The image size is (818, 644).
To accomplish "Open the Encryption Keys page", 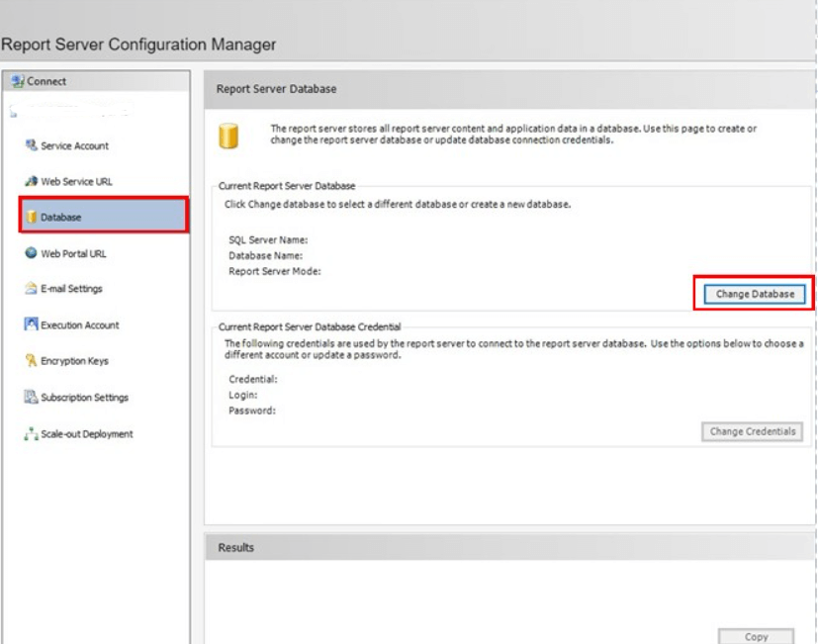I will [x=74, y=362].
